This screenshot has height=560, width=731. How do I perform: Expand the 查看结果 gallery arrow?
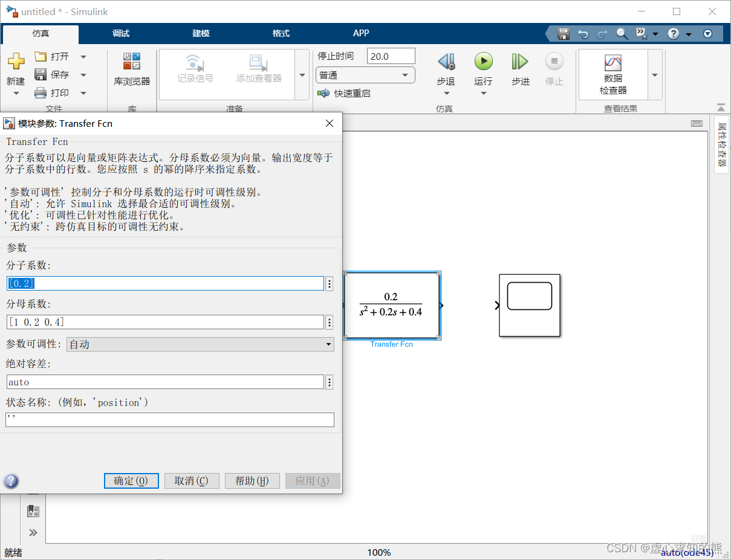[655, 75]
